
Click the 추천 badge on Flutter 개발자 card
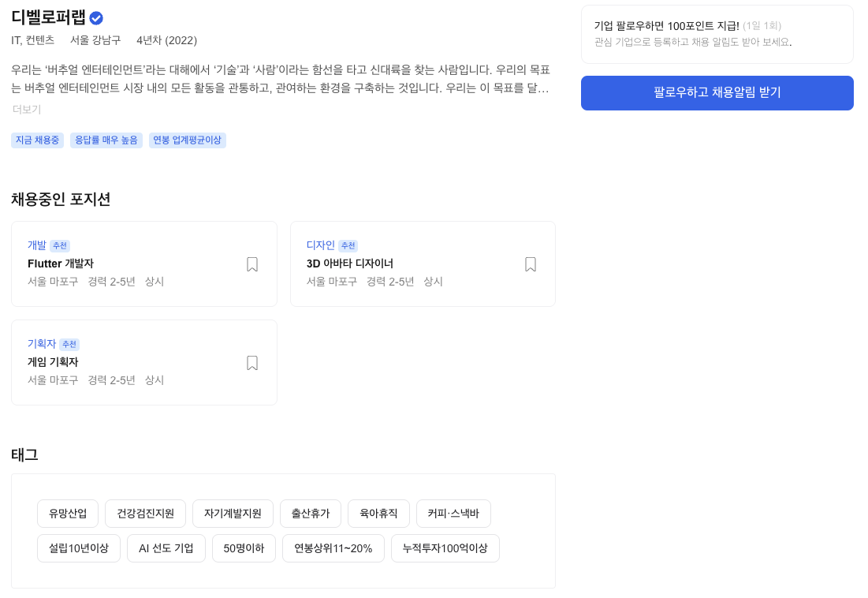click(x=60, y=246)
